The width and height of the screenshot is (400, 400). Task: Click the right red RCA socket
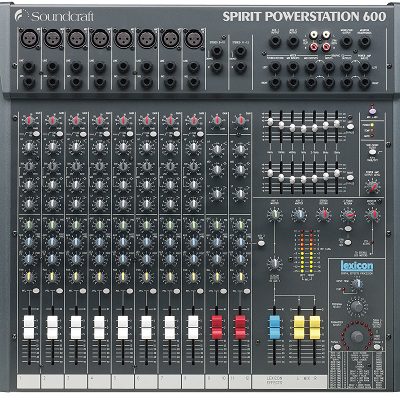click(326, 47)
